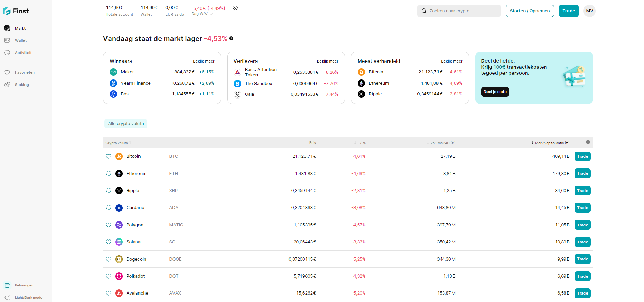Click the Maker icon in Winnaars
The height and width of the screenshot is (302, 644).
113,72
